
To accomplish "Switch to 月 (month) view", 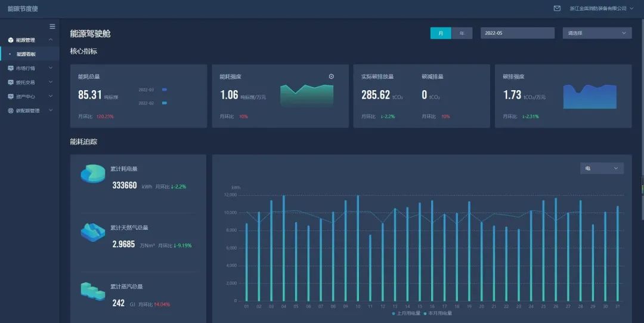I will (x=441, y=33).
